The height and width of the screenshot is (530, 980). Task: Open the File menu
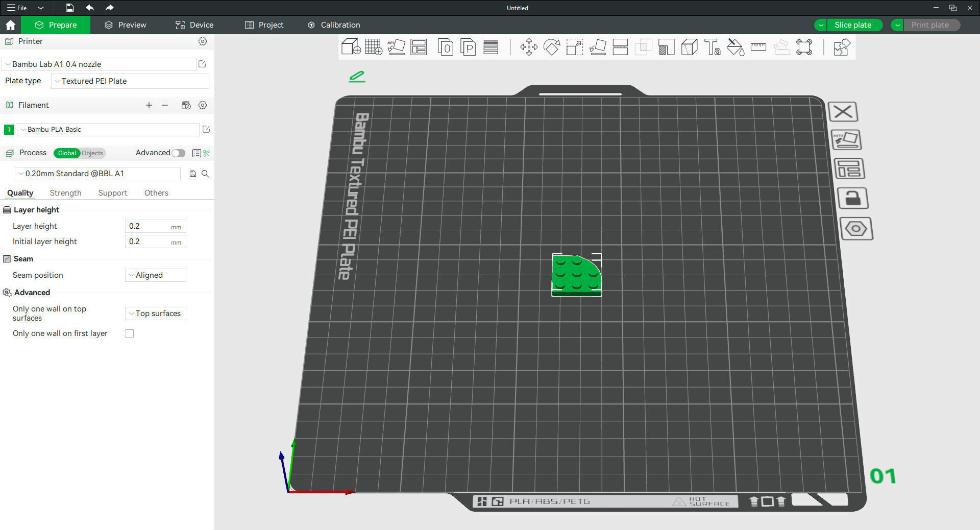click(x=17, y=8)
